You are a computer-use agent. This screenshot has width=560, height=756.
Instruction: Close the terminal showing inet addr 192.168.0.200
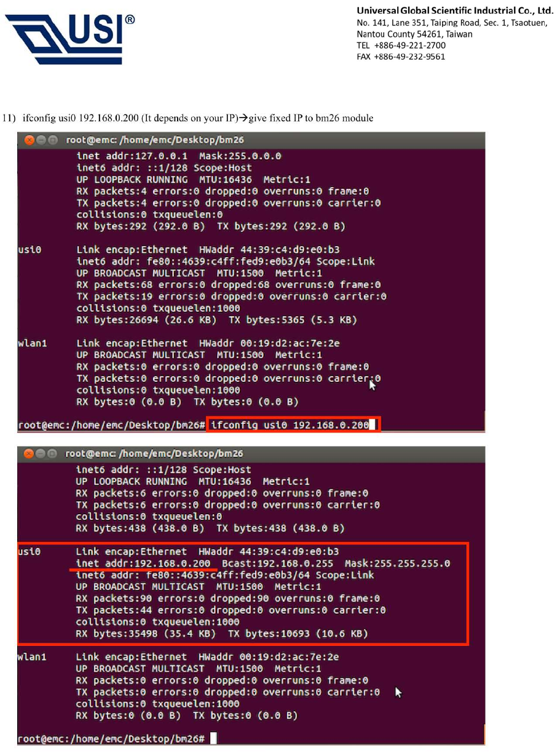[x=29, y=453]
